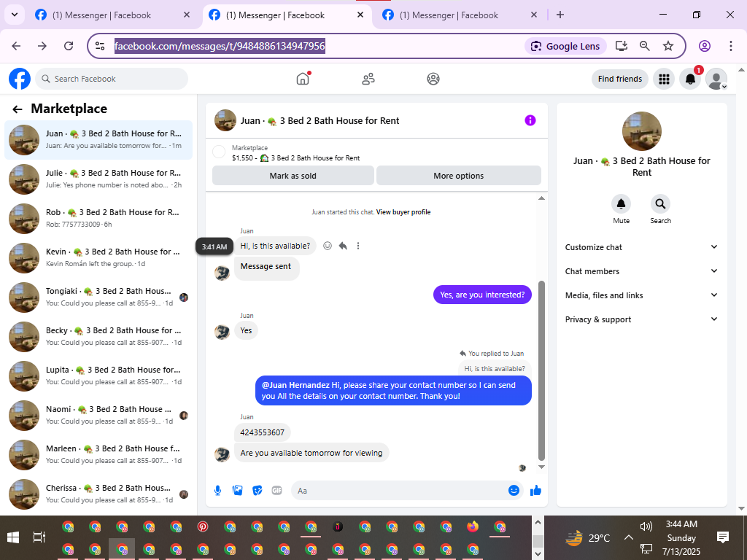Click Find friends button
Image resolution: width=747 pixels, height=560 pixels.
(620, 79)
